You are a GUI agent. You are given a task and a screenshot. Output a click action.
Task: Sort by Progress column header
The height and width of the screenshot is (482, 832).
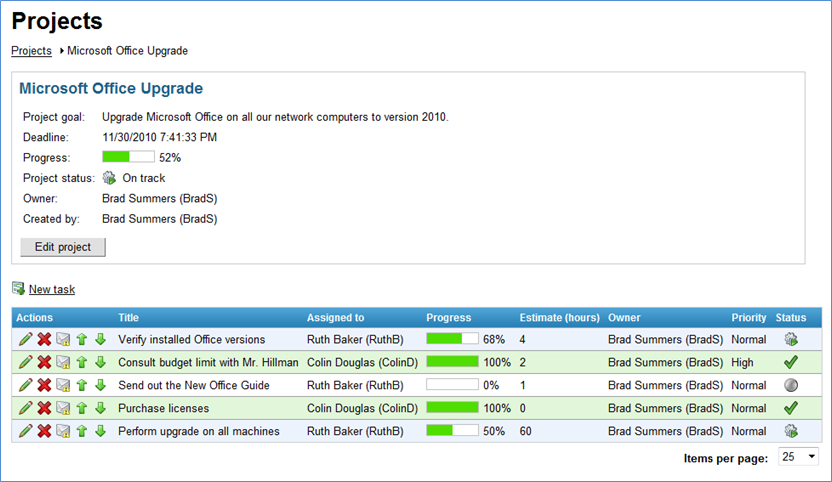click(x=448, y=317)
